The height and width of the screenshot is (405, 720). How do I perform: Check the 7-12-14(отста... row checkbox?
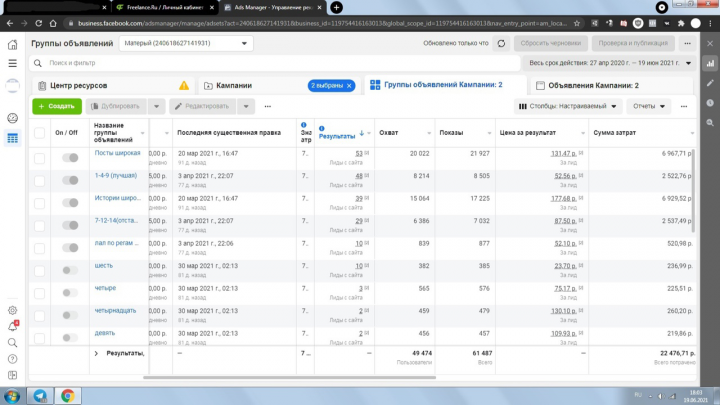click(39, 226)
